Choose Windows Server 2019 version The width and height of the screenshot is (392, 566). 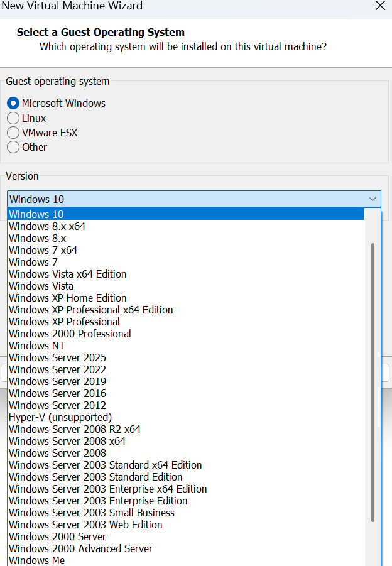pos(57,381)
